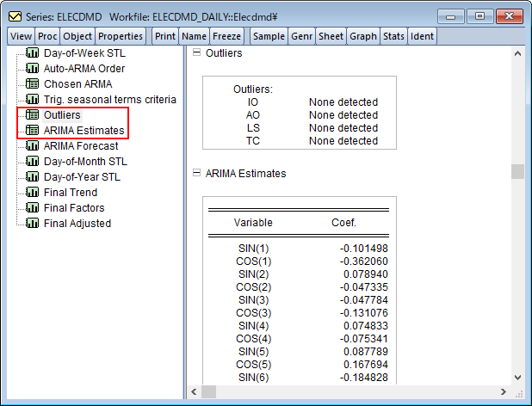The height and width of the screenshot is (406, 532).
Task: Click the Coef. column header
Action: (x=343, y=223)
